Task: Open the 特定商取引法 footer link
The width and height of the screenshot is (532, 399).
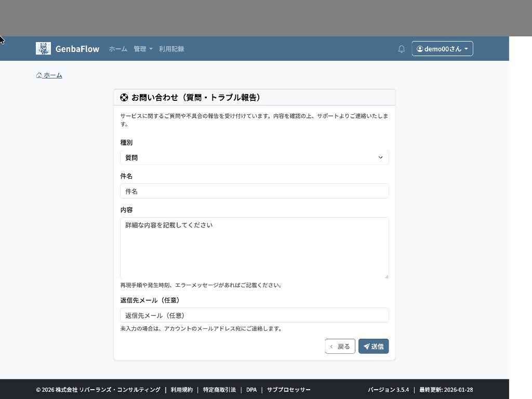Action: [219, 389]
